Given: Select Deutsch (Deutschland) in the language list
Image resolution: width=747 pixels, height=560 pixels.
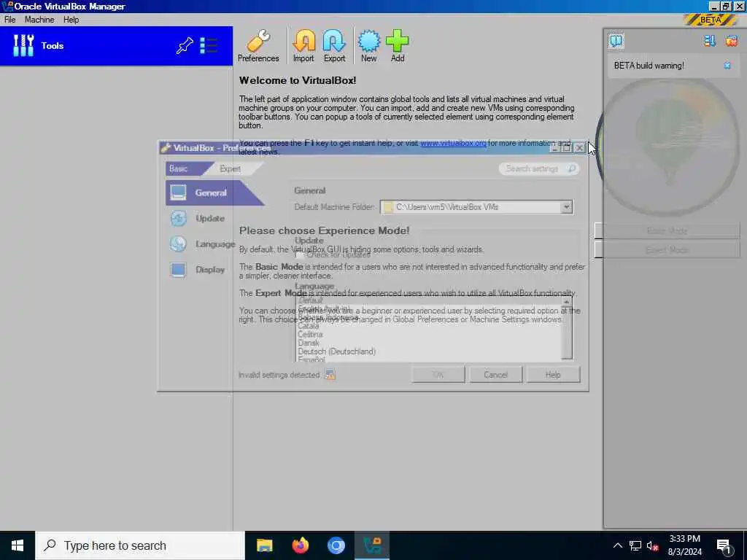Looking at the screenshot, I should coord(337,351).
